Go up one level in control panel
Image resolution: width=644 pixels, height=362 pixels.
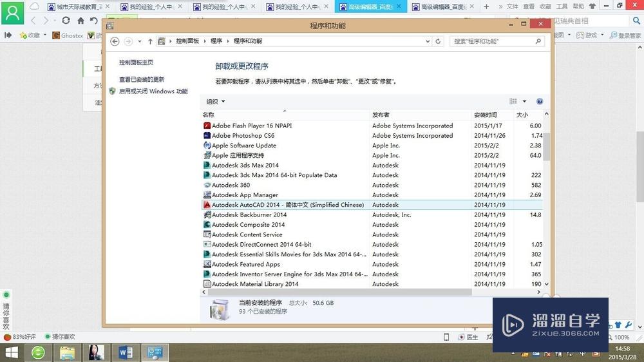coord(150,41)
